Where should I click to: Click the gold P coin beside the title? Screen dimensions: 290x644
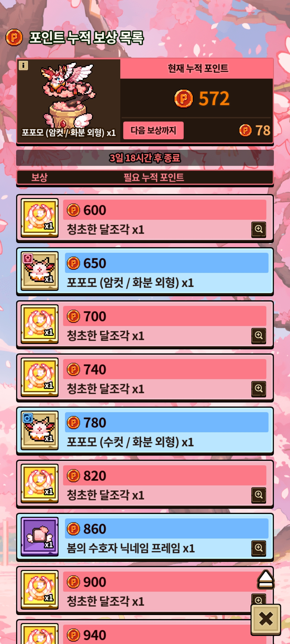coord(14,37)
